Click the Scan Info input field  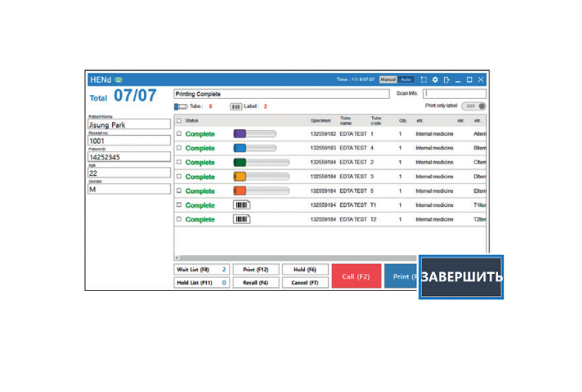coord(454,93)
